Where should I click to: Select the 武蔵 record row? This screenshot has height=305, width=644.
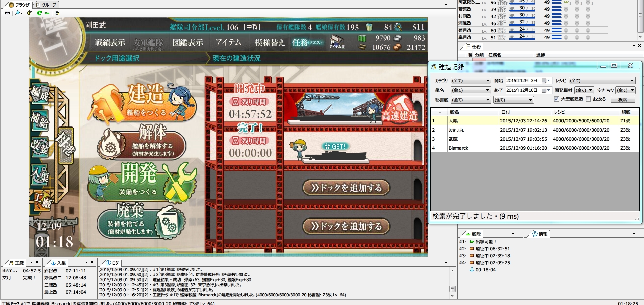click(535, 139)
